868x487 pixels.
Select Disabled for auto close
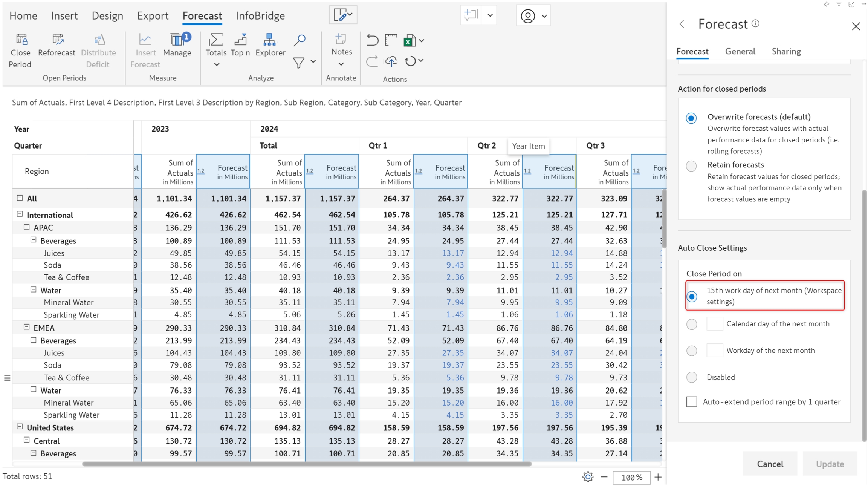(691, 377)
